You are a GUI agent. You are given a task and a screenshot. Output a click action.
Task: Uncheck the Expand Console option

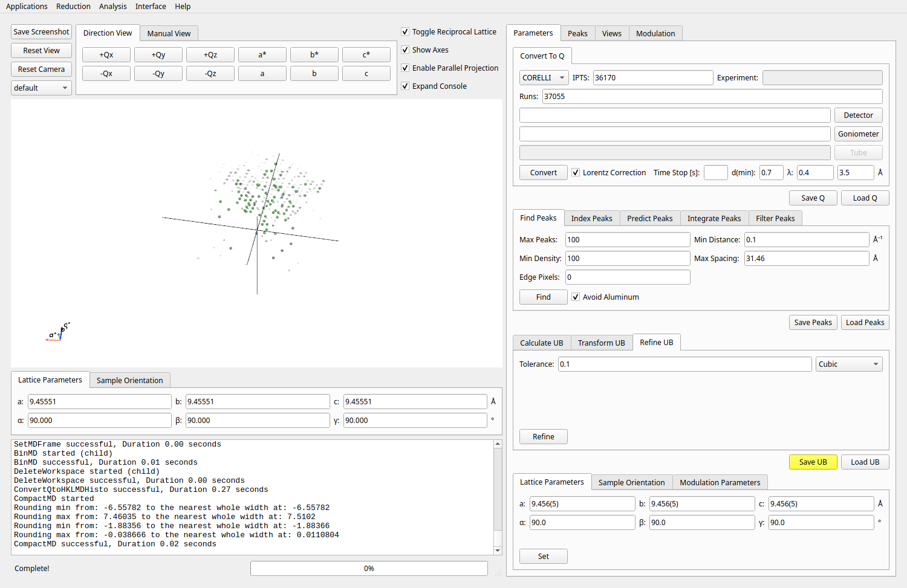(x=405, y=86)
